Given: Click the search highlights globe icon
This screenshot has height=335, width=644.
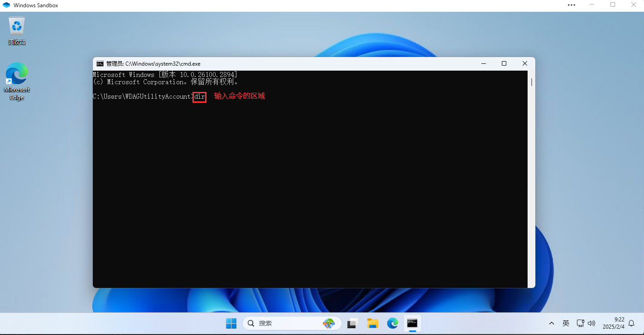Looking at the screenshot, I should click(x=328, y=323).
